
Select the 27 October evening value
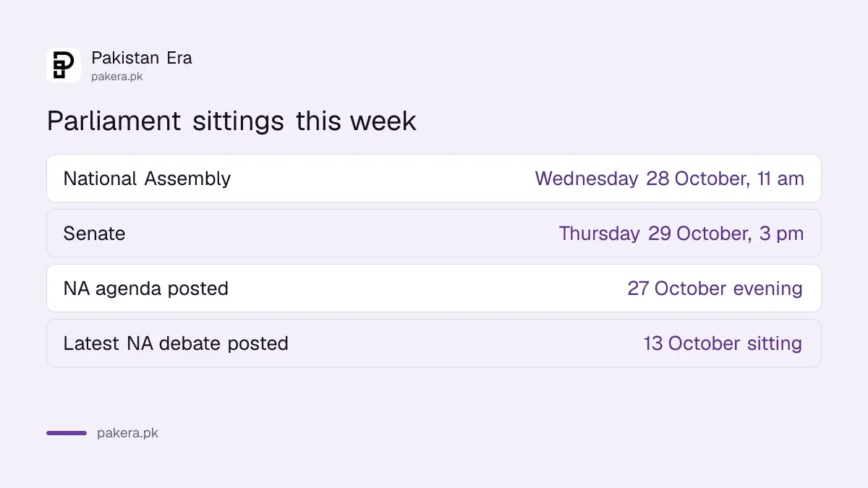point(715,288)
